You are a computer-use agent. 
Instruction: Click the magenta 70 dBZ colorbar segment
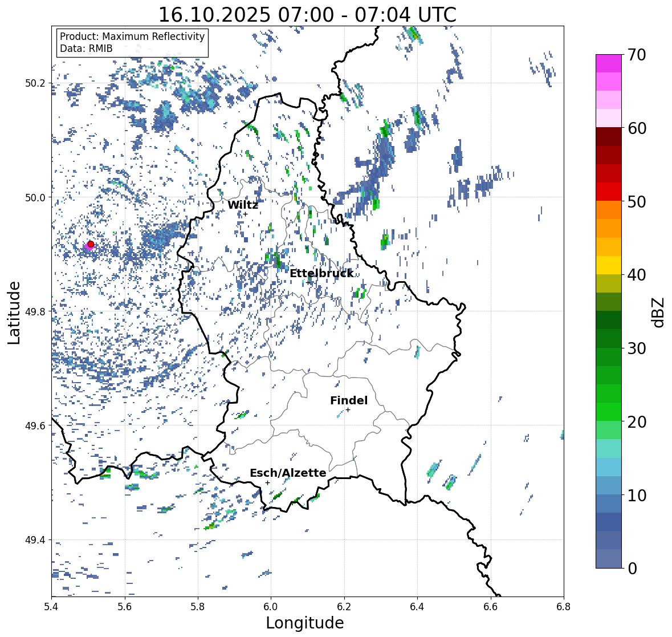(x=609, y=63)
